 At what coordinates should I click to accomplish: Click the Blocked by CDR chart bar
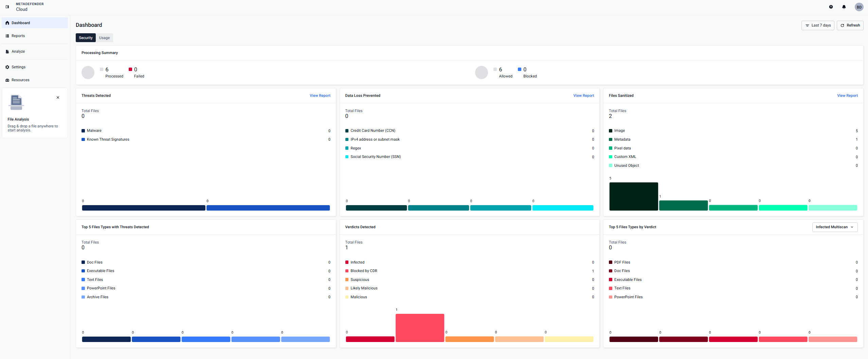420,327
